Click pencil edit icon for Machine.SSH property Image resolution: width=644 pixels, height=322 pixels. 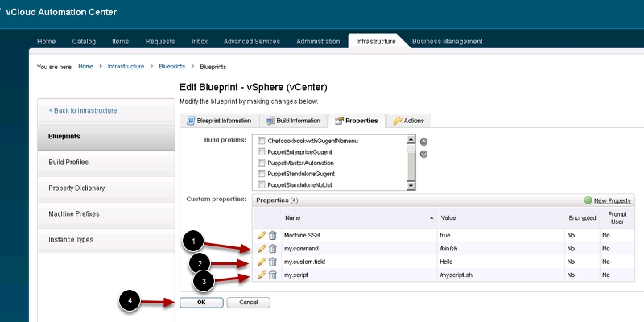pyautogui.click(x=262, y=235)
